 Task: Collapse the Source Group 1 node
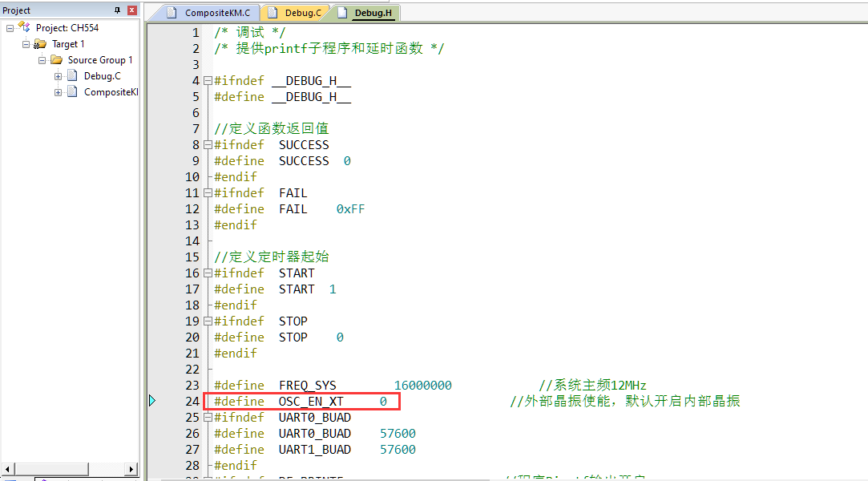point(42,60)
